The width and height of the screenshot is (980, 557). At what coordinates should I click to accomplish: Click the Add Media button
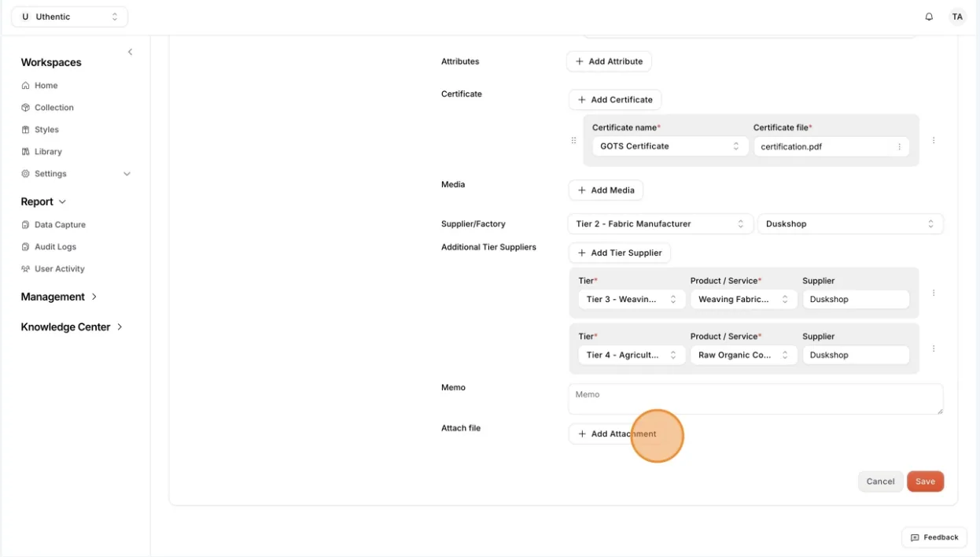pyautogui.click(x=606, y=190)
